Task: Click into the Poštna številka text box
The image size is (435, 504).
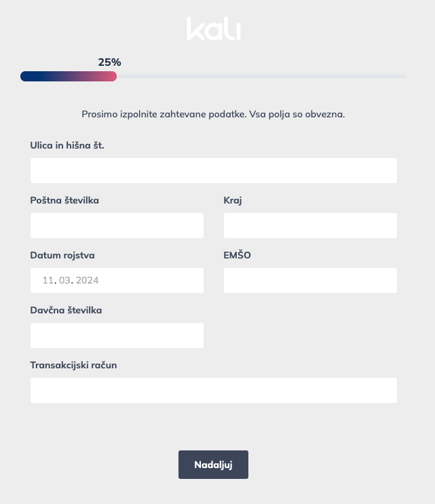Action: (117, 226)
